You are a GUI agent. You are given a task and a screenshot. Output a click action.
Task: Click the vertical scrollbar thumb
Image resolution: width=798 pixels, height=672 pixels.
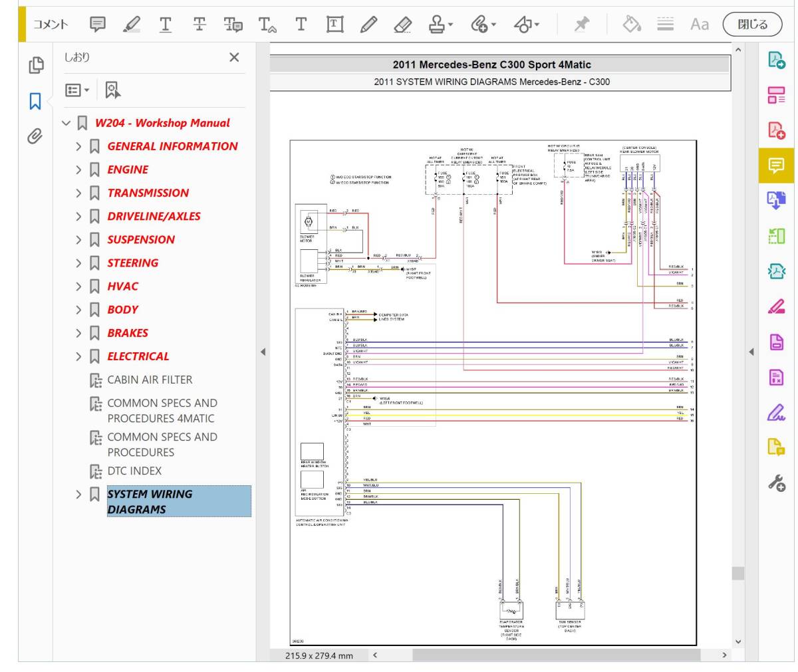coord(738,573)
